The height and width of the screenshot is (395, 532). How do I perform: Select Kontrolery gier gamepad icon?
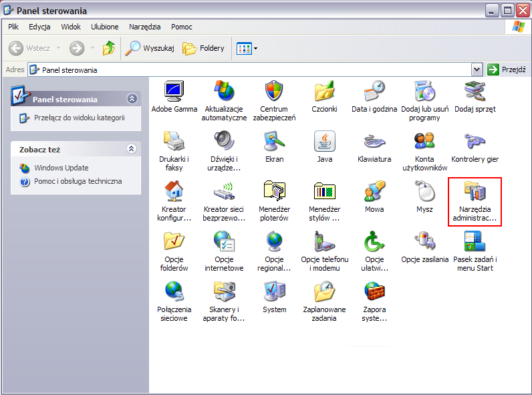(x=475, y=141)
